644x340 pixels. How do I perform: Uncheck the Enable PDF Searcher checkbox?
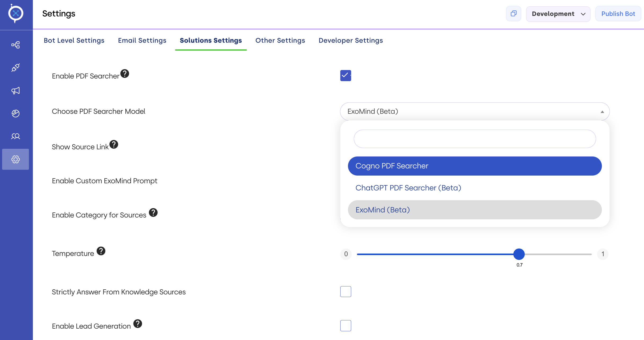point(346,76)
